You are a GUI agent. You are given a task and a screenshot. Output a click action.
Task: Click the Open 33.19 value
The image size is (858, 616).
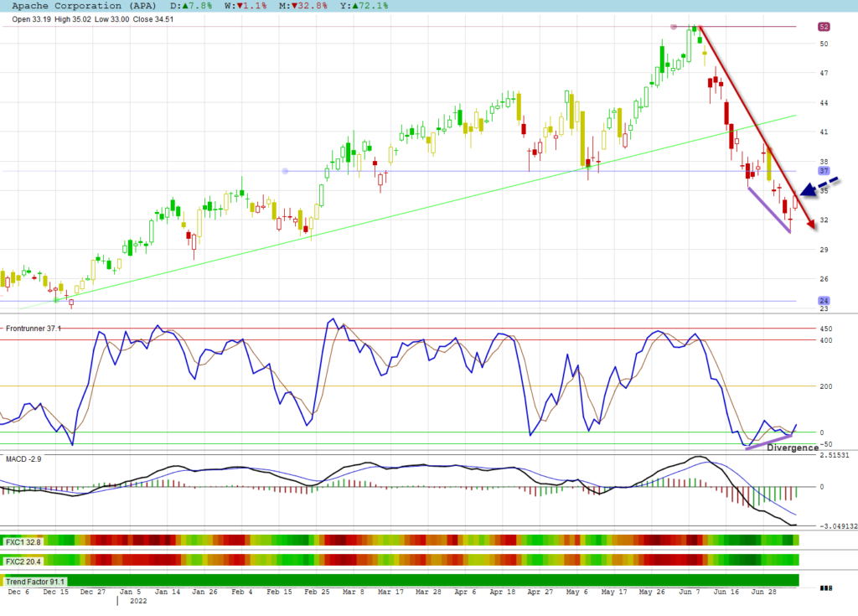(x=31, y=19)
